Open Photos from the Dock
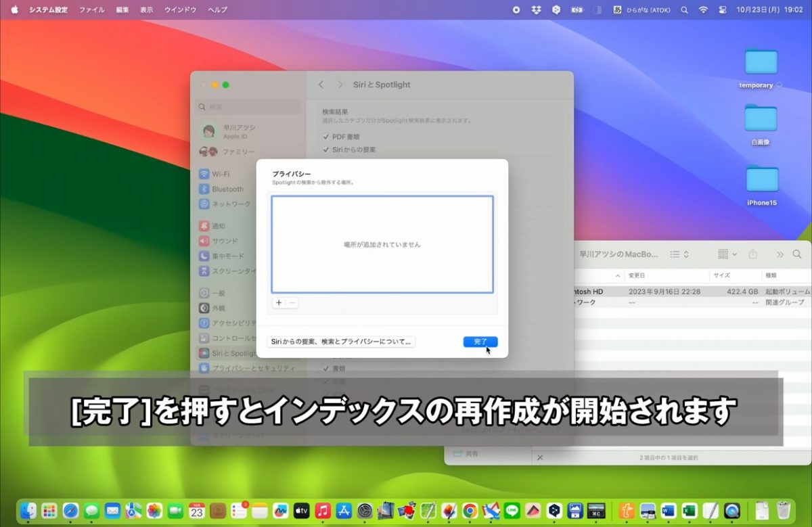 coord(154,511)
